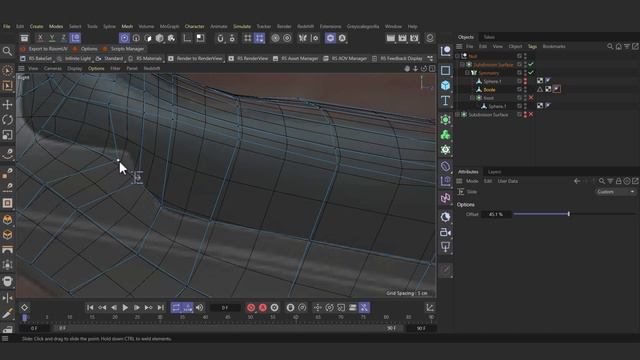The width and height of the screenshot is (640, 360).
Task: Toggle the layer checkbox on Null row
Action: pyautogui.click(x=519, y=56)
